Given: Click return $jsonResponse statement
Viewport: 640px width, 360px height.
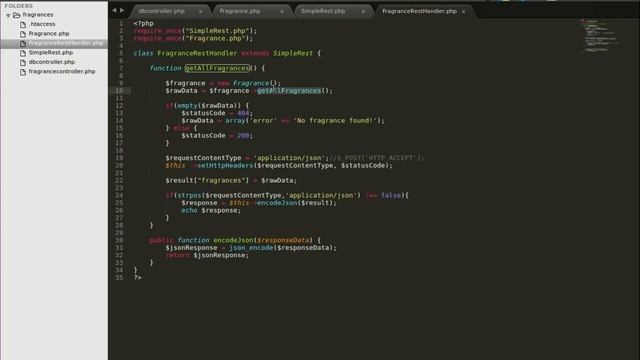Looking at the screenshot, I should point(207,256).
